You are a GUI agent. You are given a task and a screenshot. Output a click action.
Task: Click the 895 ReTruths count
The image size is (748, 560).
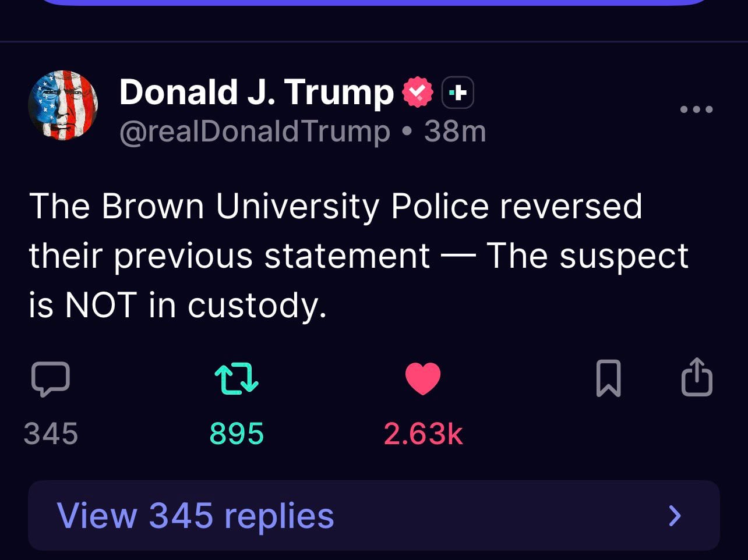(237, 433)
